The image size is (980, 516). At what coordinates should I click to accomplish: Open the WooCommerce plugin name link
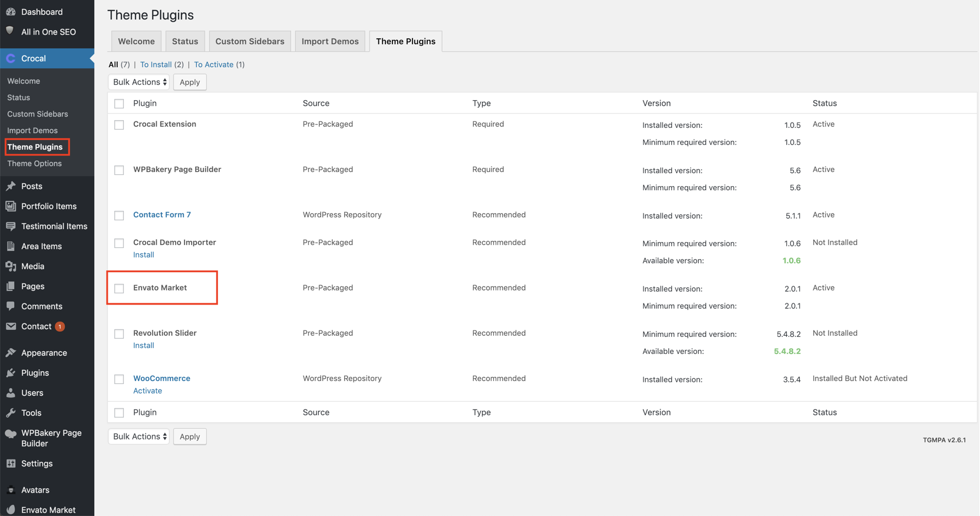click(161, 378)
